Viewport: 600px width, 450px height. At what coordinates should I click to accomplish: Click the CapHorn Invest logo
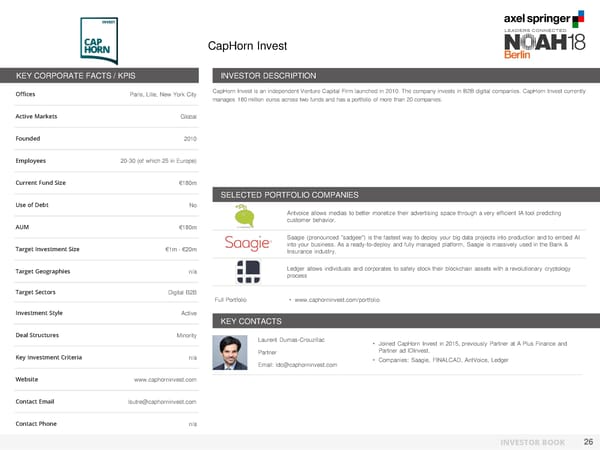[95, 39]
